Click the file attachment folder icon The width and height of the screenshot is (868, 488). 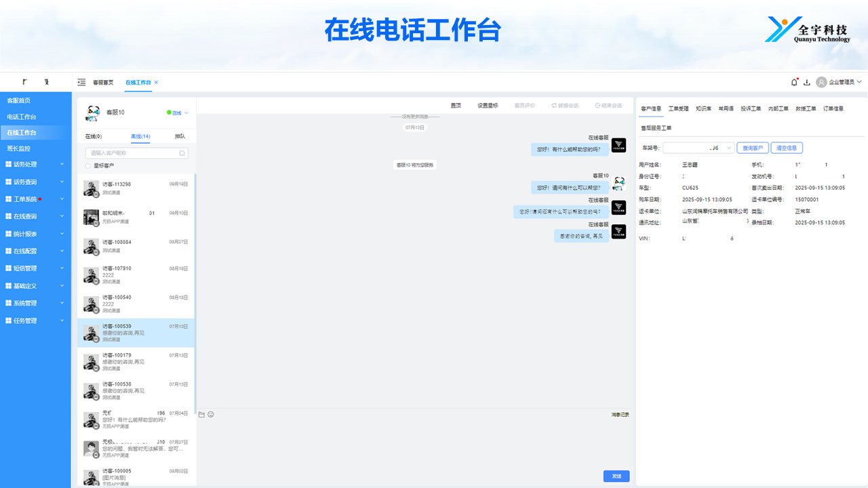coord(201,414)
